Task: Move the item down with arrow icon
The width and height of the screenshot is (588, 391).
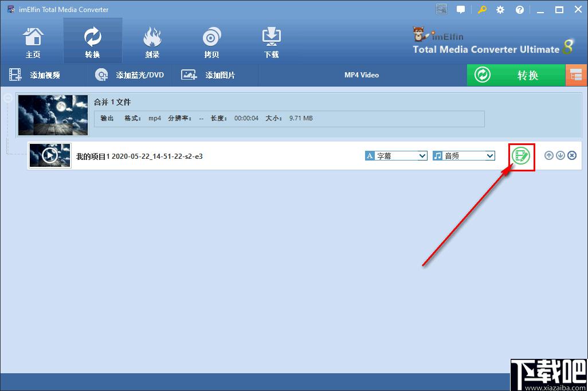Action: tap(560, 155)
